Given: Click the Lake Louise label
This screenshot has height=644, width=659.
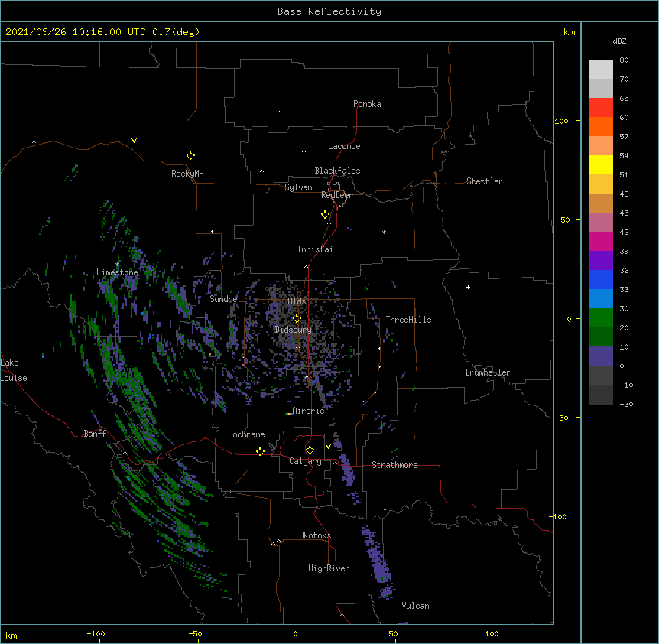Looking at the screenshot, I should click(14, 370).
